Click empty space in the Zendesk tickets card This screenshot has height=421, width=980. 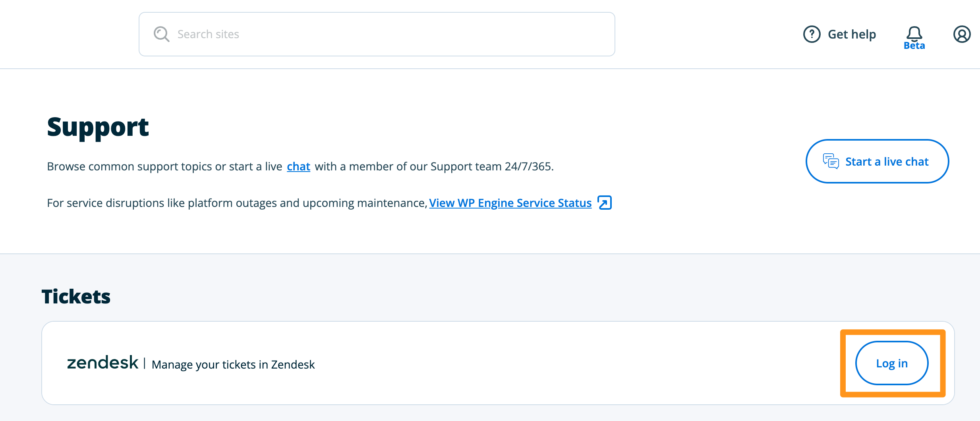point(556,363)
